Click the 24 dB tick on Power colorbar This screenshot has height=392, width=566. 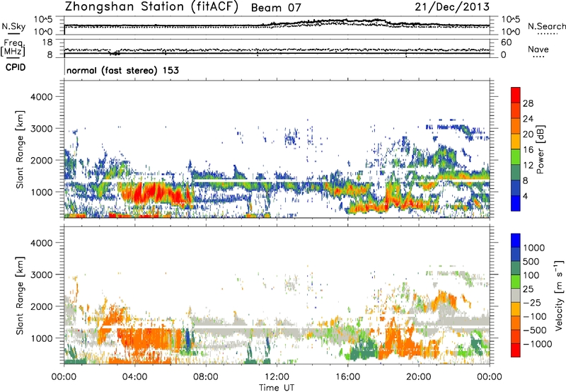coord(528,119)
